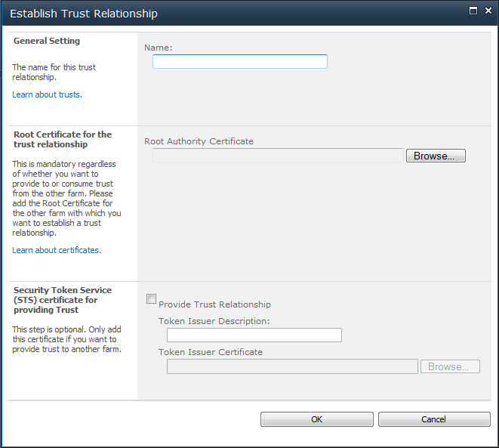The image size is (499, 448).
Task: Browse for the Root Authority Certificate
Action: tap(435, 156)
